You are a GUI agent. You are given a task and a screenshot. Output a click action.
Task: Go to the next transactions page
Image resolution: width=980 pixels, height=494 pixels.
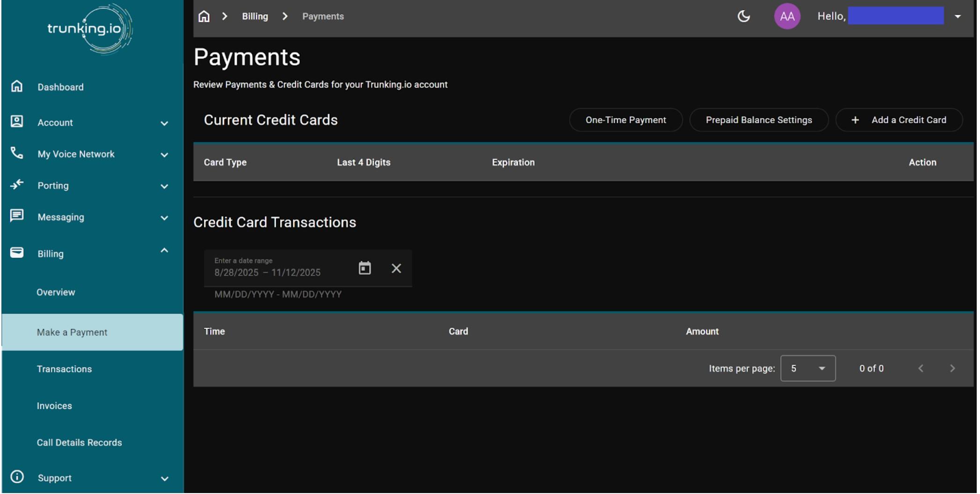coord(952,368)
